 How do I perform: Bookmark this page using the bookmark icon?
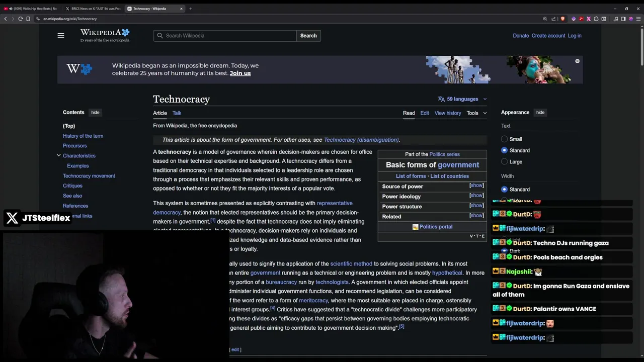coord(28,19)
